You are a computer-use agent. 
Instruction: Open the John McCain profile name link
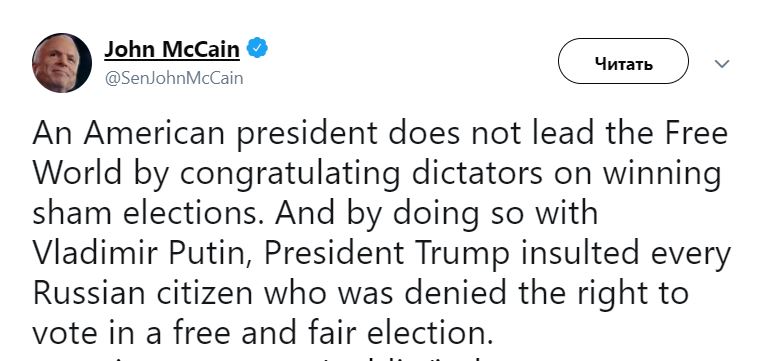pos(172,49)
